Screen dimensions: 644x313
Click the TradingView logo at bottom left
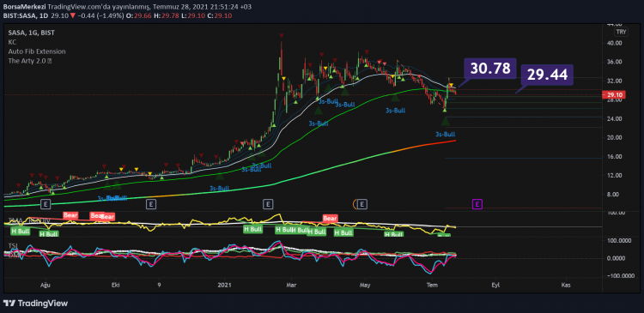[35, 304]
